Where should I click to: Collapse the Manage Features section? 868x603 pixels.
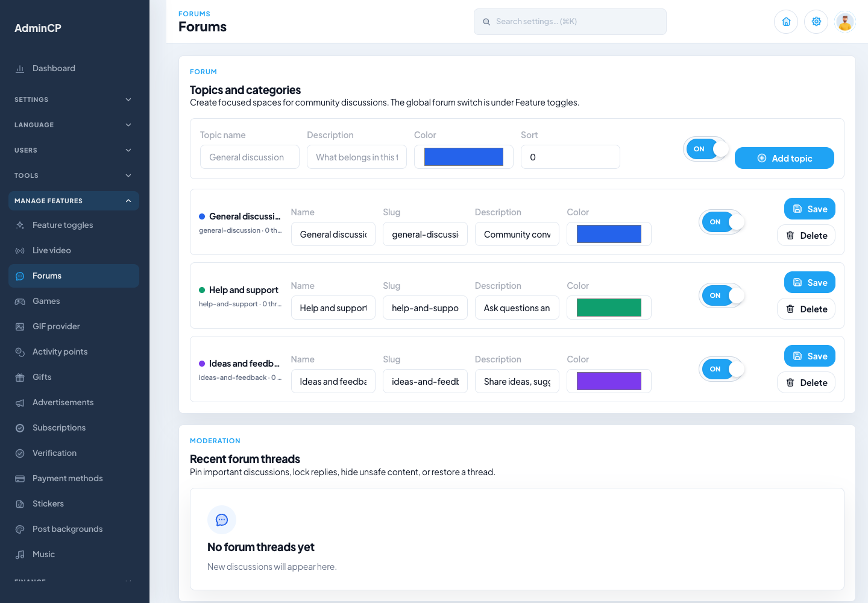point(74,201)
